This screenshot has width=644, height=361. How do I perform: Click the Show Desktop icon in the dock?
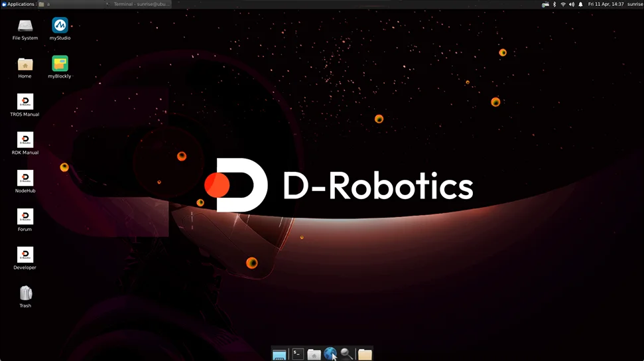(x=279, y=354)
